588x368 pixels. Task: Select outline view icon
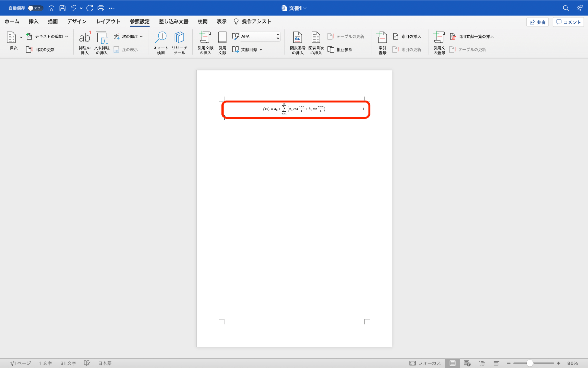pos(482,363)
